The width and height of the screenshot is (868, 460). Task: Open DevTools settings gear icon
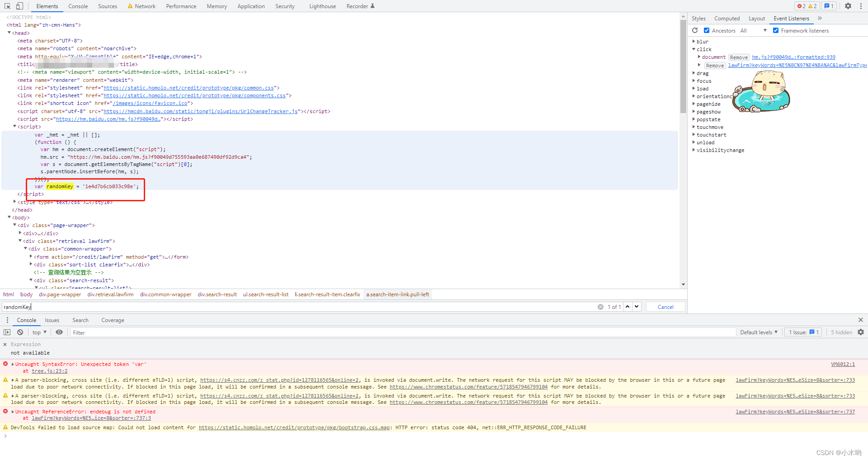848,6
